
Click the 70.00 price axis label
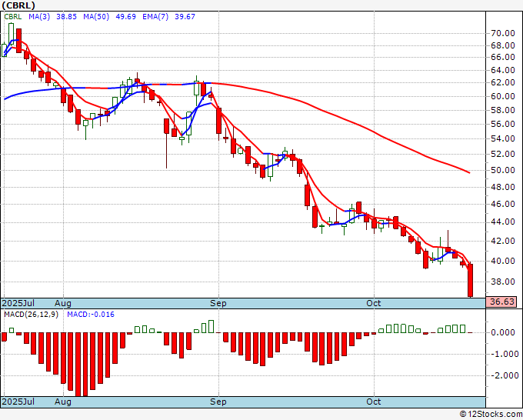(x=503, y=33)
